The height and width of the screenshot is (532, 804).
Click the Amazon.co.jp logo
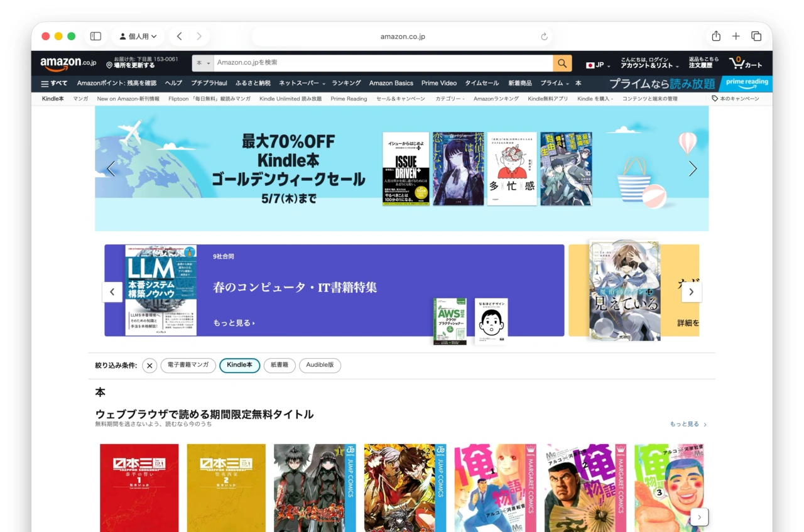68,63
